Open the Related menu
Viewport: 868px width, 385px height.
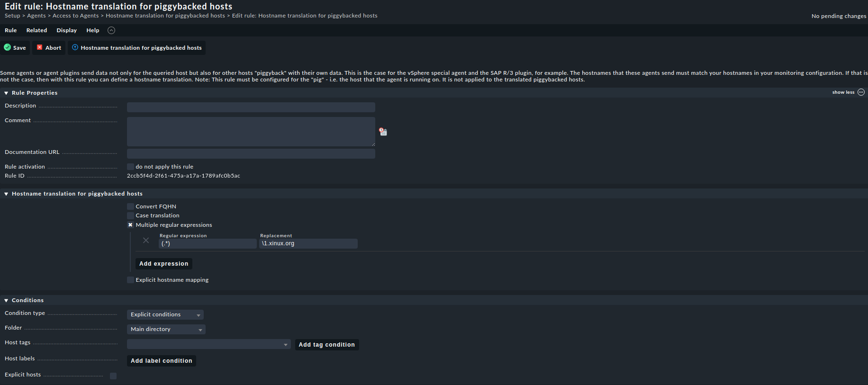click(36, 30)
